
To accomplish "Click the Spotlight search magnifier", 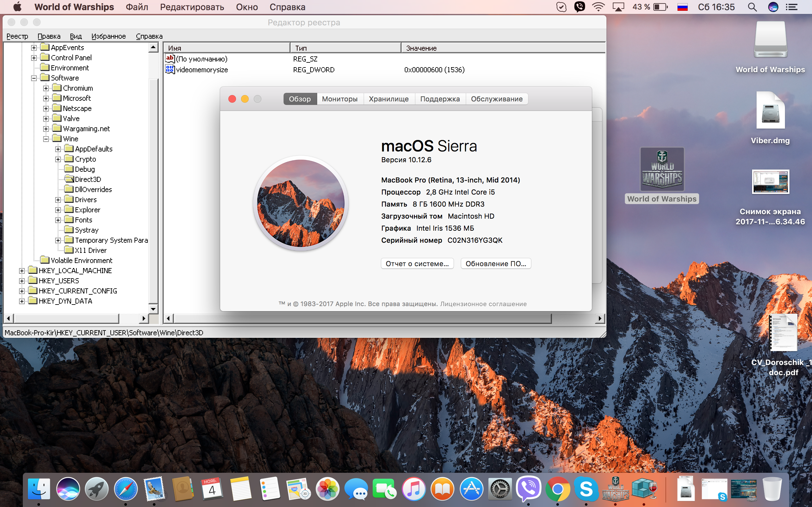I will pos(752,7).
